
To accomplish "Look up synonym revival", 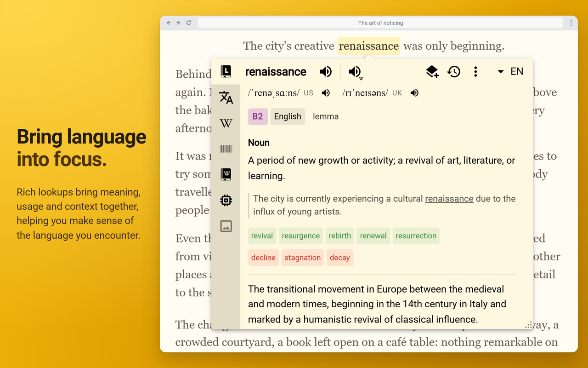I will [262, 236].
